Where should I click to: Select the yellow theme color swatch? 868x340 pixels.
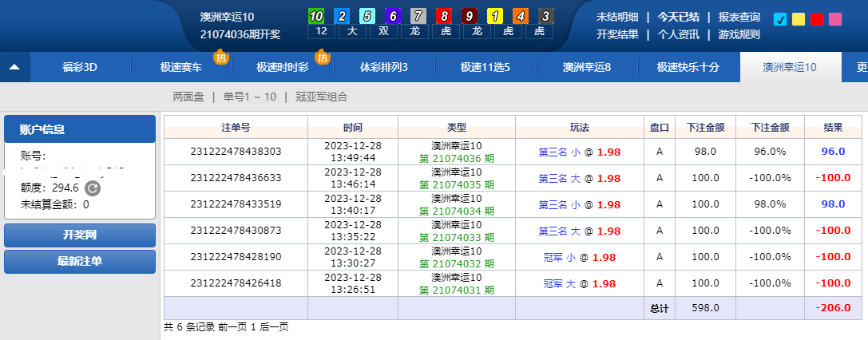pyautogui.click(x=798, y=19)
